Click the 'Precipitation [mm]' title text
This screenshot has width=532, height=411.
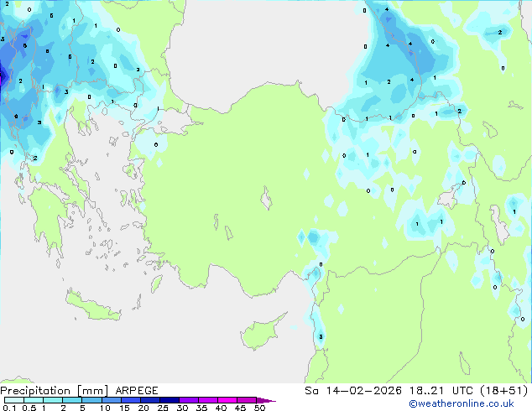coord(55,391)
